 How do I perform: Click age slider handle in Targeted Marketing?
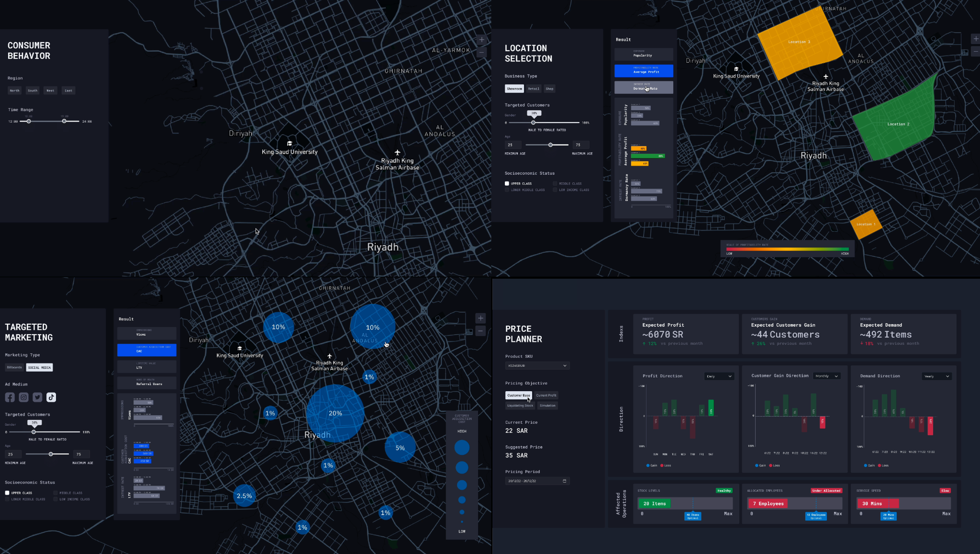[51, 454]
